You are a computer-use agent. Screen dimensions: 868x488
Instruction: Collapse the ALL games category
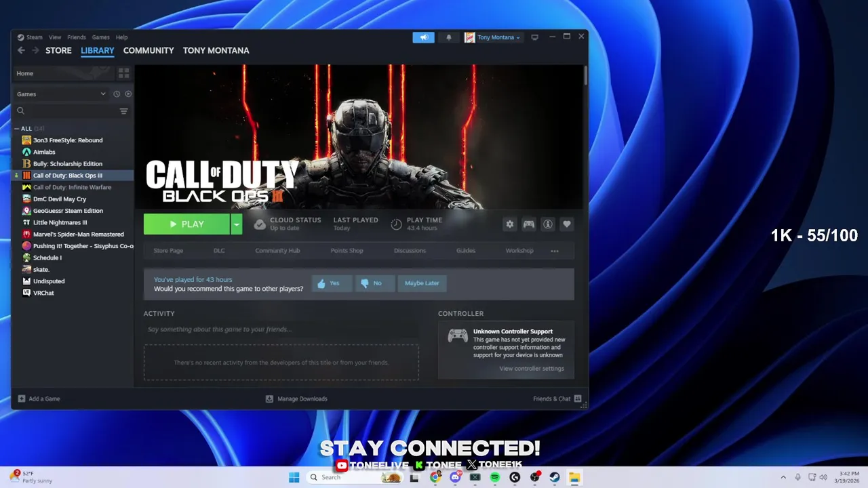pyautogui.click(x=17, y=129)
